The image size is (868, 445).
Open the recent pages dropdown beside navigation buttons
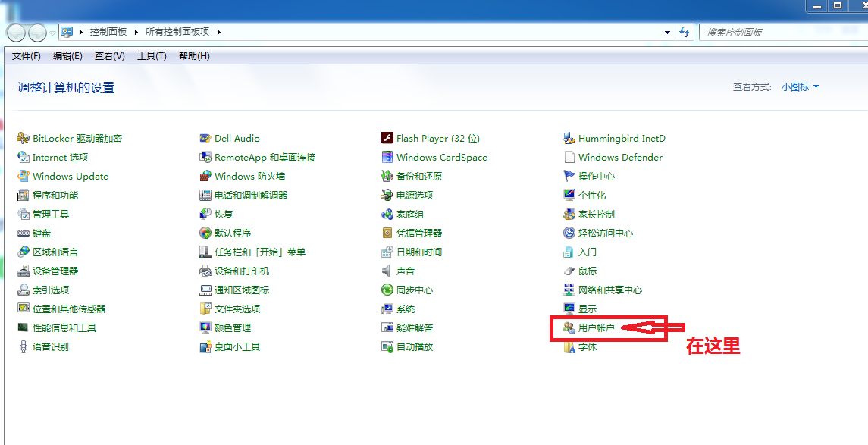pos(52,33)
